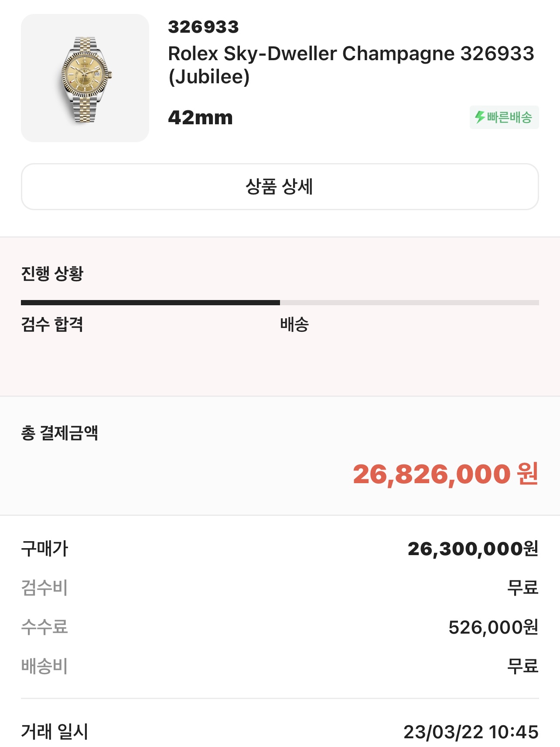Select the 배송 progress step
The width and height of the screenshot is (560, 747).
(x=294, y=324)
